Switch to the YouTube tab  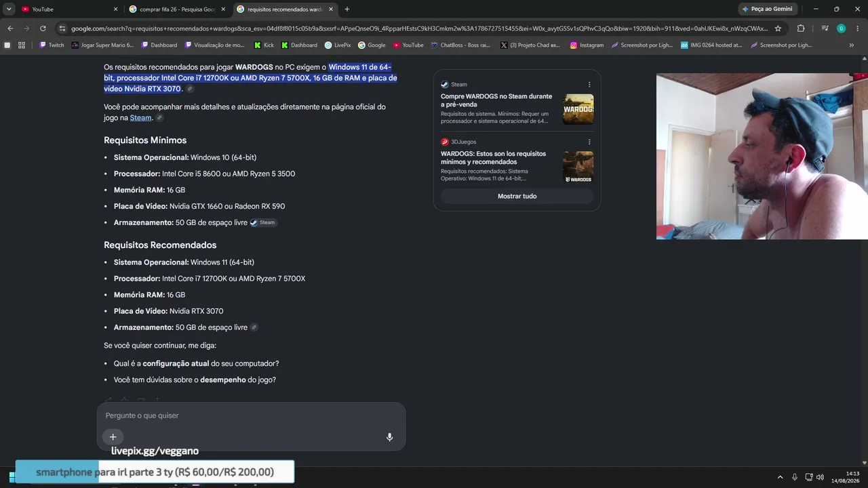68,9
